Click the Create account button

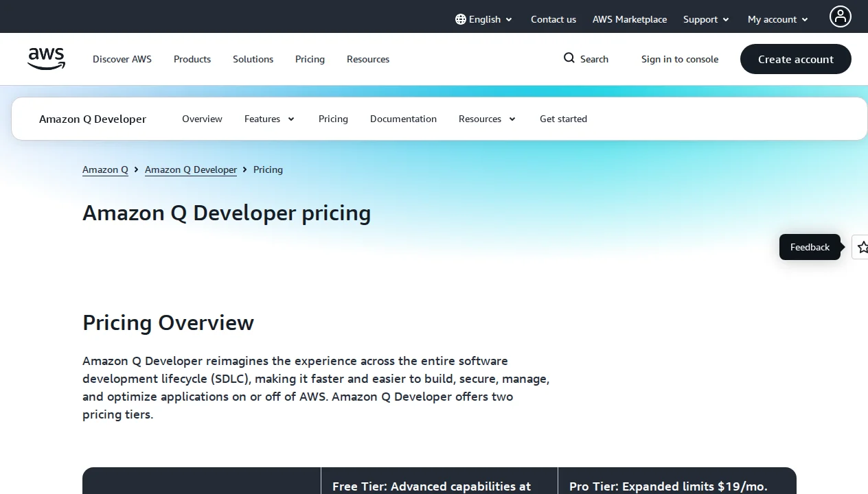click(795, 59)
